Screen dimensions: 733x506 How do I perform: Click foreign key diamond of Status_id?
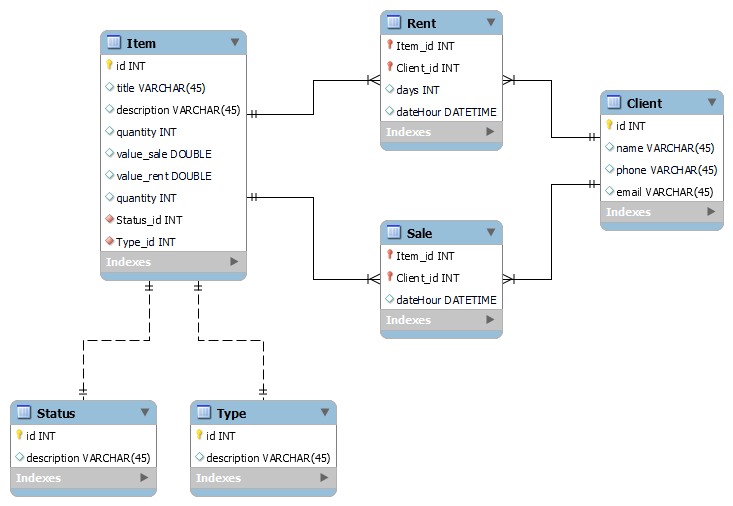pos(110,218)
